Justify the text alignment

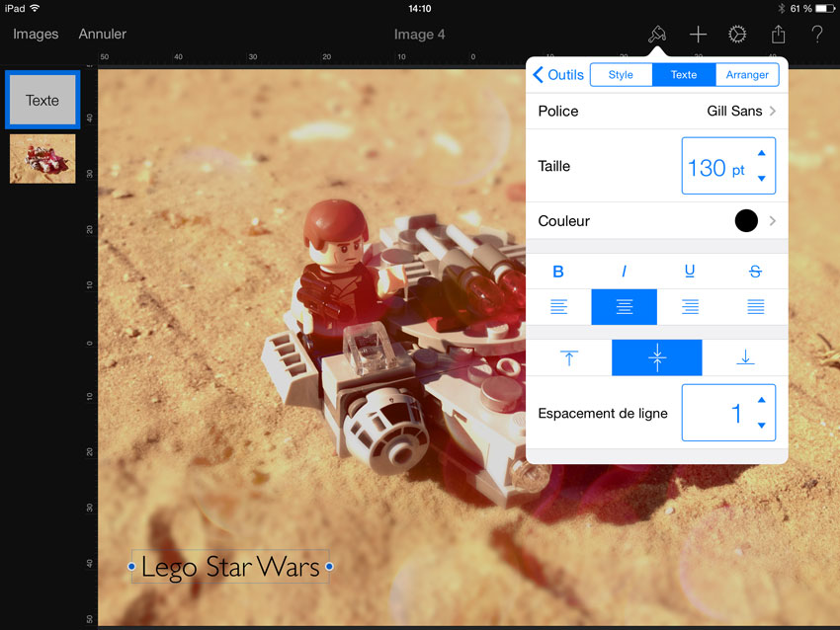(x=755, y=307)
